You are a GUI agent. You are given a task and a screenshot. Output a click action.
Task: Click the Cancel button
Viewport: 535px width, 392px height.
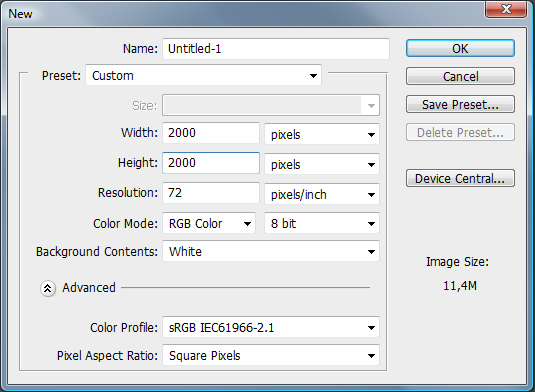click(460, 76)
